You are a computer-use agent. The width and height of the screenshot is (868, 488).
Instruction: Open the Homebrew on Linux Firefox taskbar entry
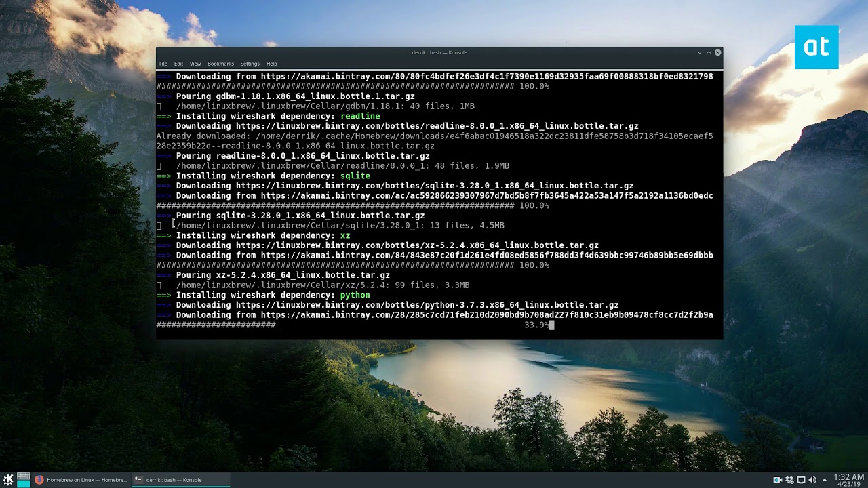81,480
